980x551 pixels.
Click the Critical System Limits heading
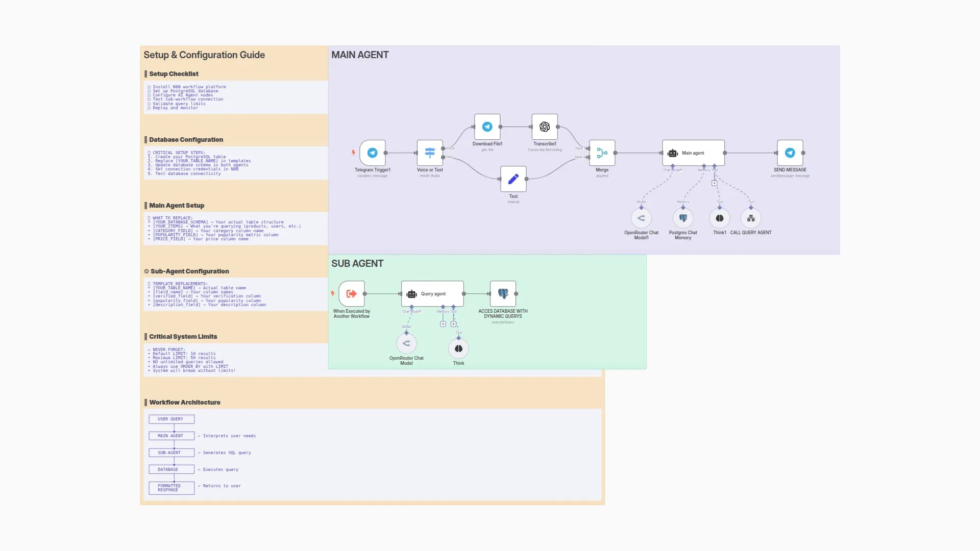(x=181, y=336)
